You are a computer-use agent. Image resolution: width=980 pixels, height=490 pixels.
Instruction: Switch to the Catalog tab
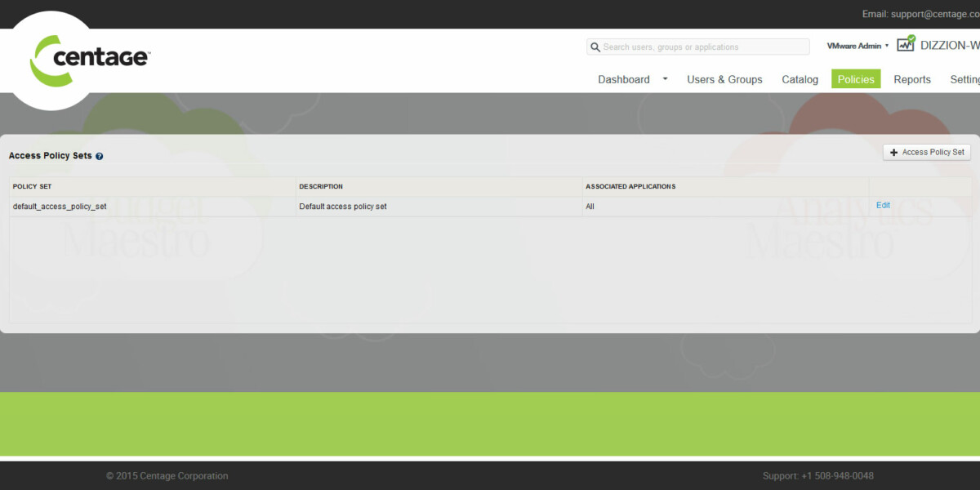tap(800, 79)
